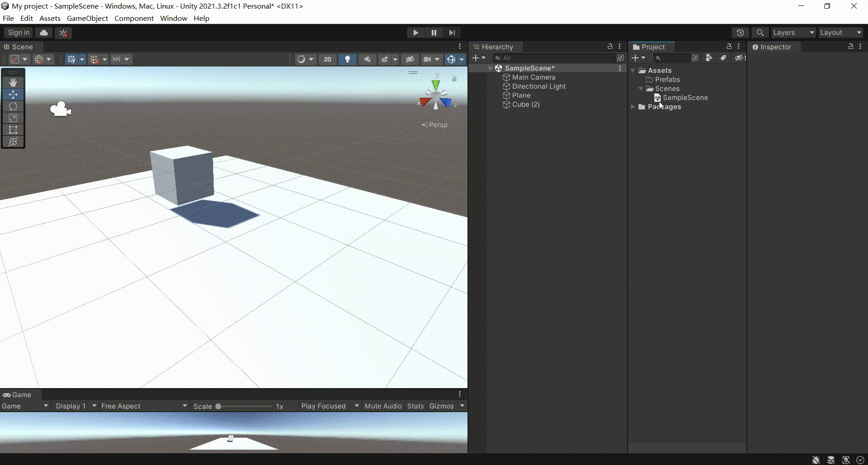Click the camera gizmo in the Scene view
Viewport: 868px width, 465px height.
pyautogui.click(x=61, y=109)
